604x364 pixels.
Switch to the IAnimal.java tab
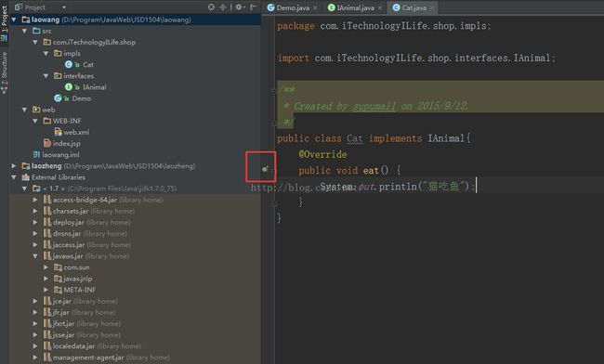point(355,7)
